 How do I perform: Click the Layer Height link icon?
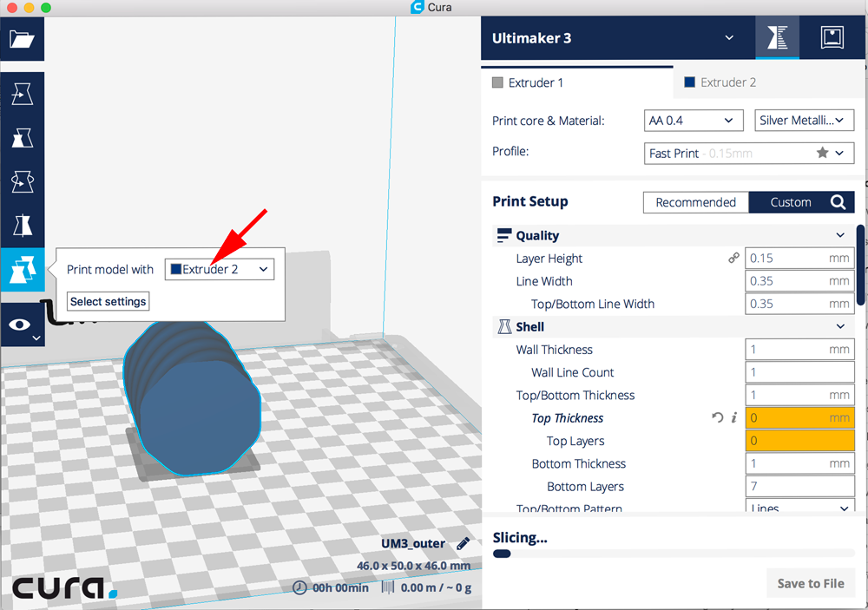tap(733, 258)
